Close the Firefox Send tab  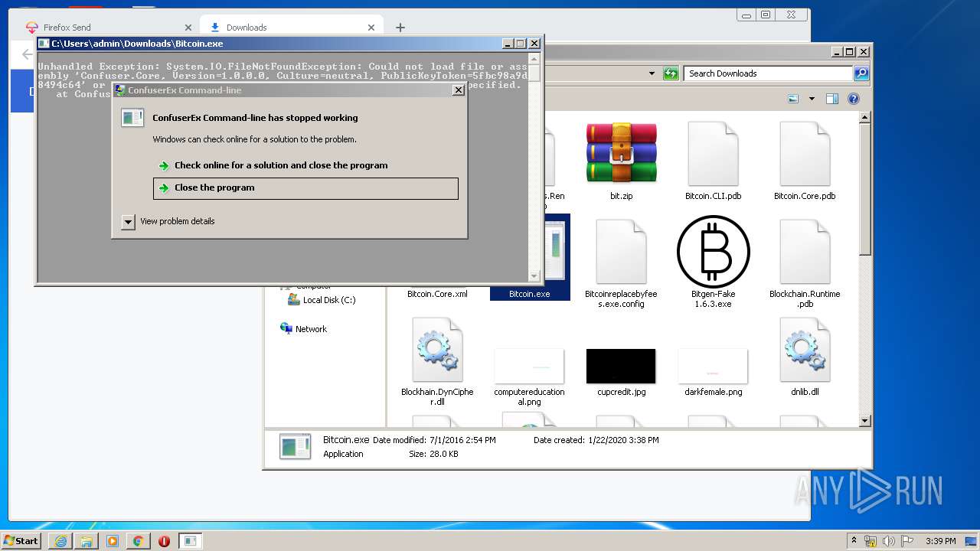pyautogui.click(x=188, y=28)
